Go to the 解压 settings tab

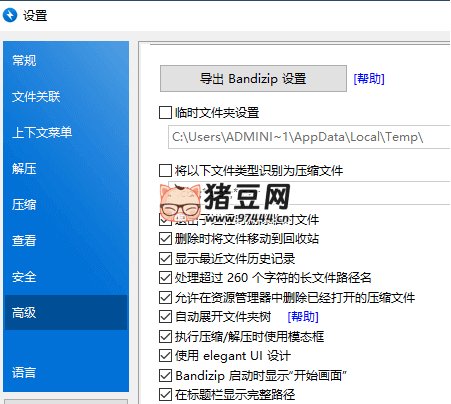click(66, 169)
